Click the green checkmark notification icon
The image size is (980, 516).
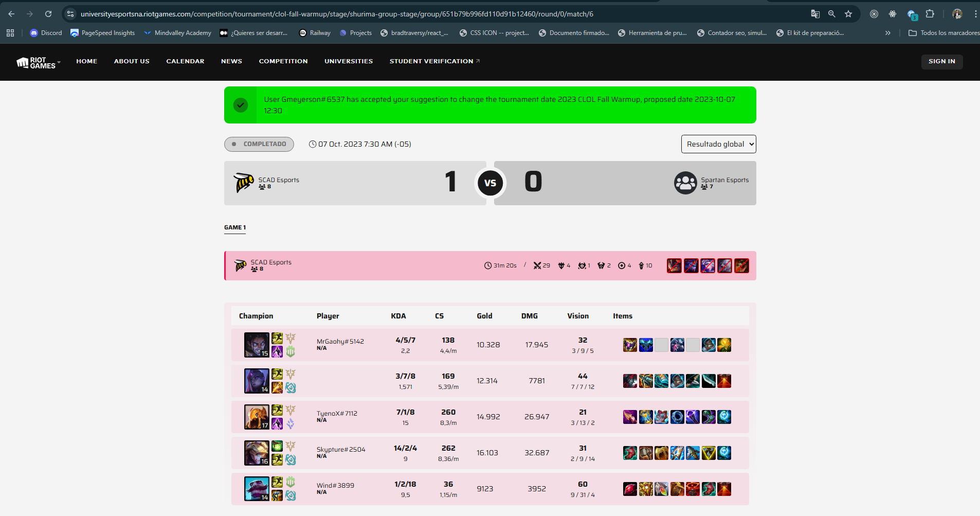pos(241,105)
